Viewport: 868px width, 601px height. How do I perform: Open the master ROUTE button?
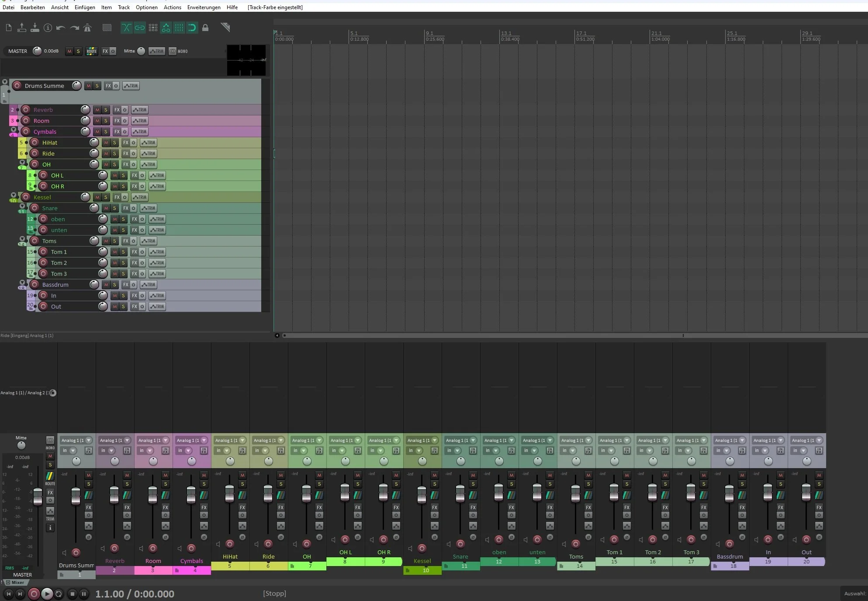[91, 51]
